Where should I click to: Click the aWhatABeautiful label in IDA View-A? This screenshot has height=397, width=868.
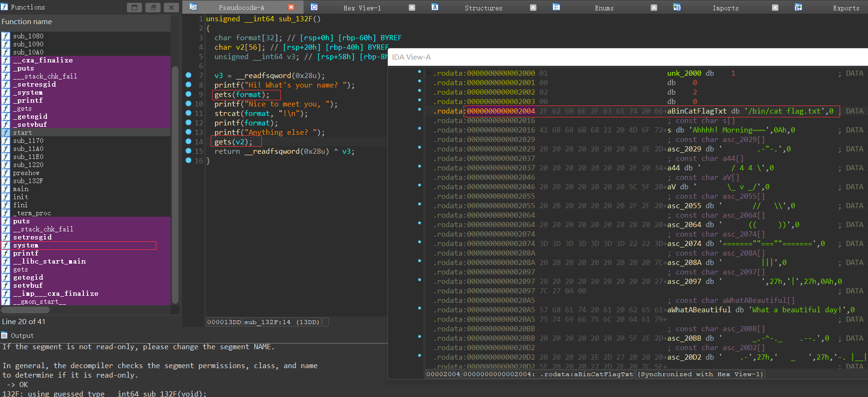(699, 310)
